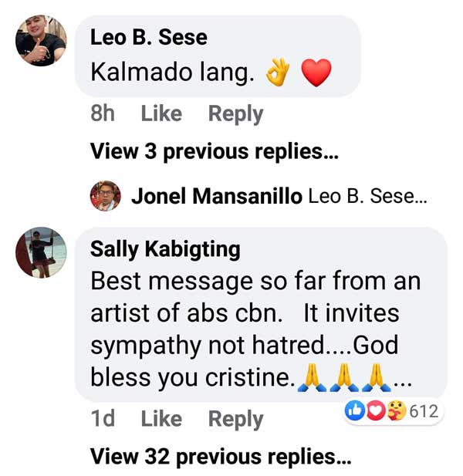463x476 pixels.
Task: Like Sally Kabigting's comment
Action: click(x=161, y=419)
